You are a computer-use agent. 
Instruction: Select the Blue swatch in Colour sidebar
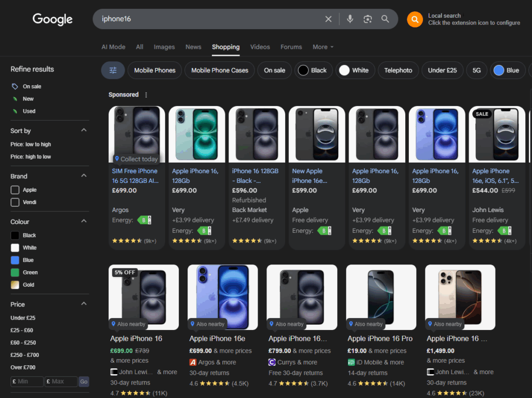click(x=15, y=260)
